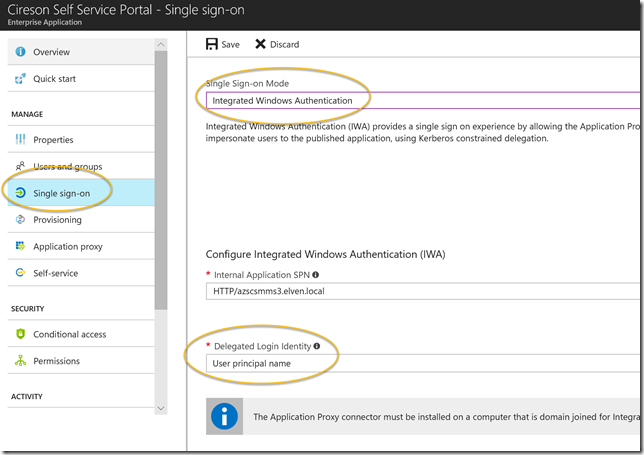Click the ACTIVITY section header
The height and width of the screenshot is (455, 644).
coord(27,396)
